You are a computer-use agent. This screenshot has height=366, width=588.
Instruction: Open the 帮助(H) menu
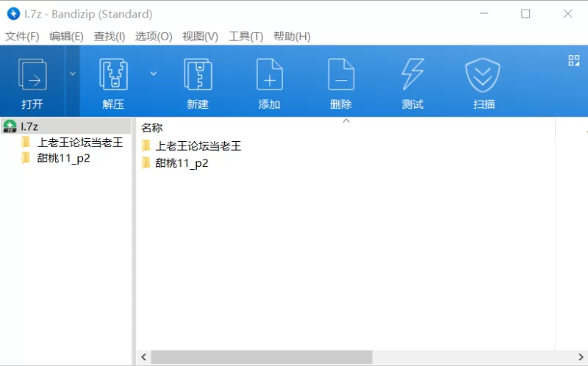[x=292, y=36]
